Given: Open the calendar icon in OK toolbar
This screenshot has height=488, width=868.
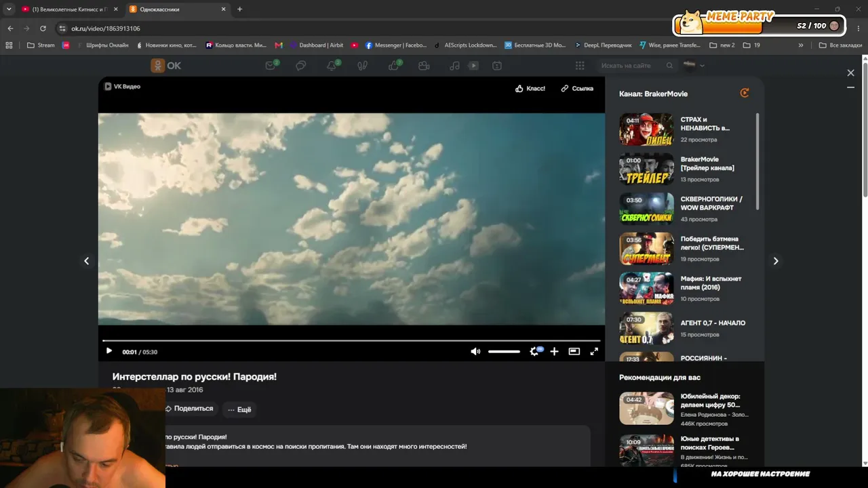Looking at the screenshot, I should point(497,66).
